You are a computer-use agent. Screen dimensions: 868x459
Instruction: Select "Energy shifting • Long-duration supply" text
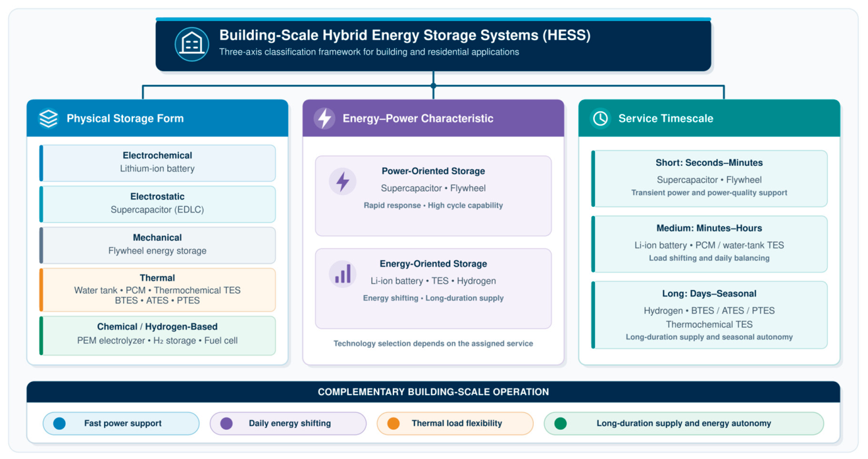[x=433, y=298]
